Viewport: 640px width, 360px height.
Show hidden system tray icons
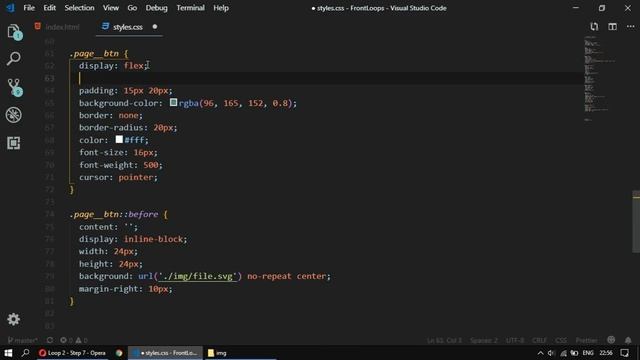click(540, 353)
